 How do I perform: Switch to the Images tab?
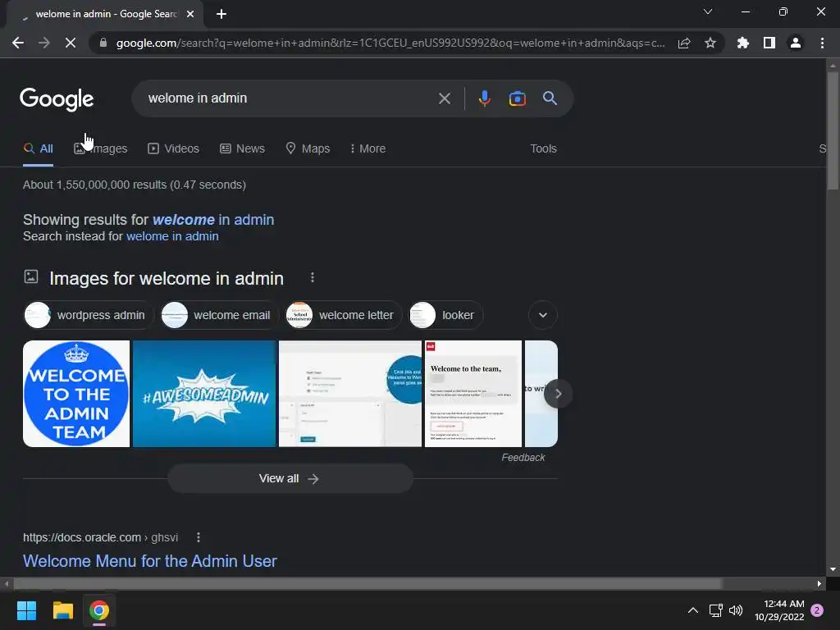tap(101, 149)
